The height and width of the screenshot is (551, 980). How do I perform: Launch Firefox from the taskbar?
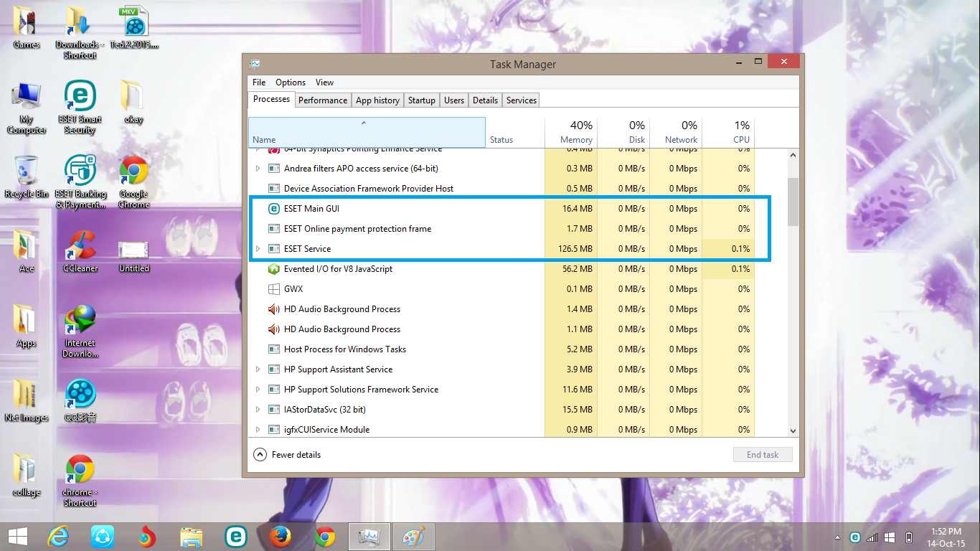coord(281,537)
